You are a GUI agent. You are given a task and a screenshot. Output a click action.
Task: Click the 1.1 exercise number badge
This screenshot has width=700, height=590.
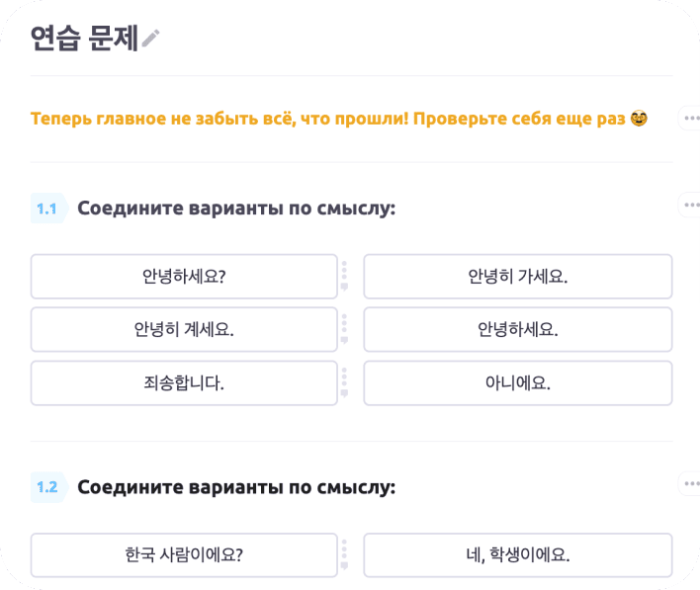[x=46, y=209]
